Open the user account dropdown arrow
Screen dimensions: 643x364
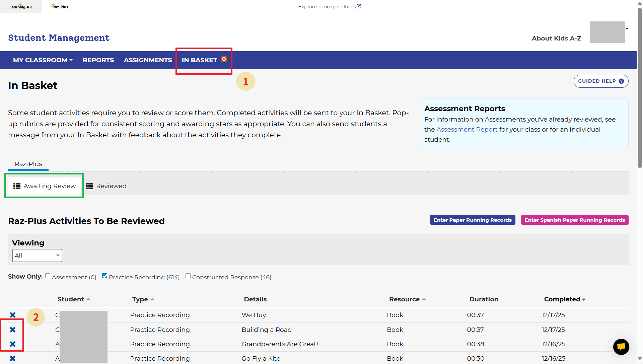pos(627,29)
